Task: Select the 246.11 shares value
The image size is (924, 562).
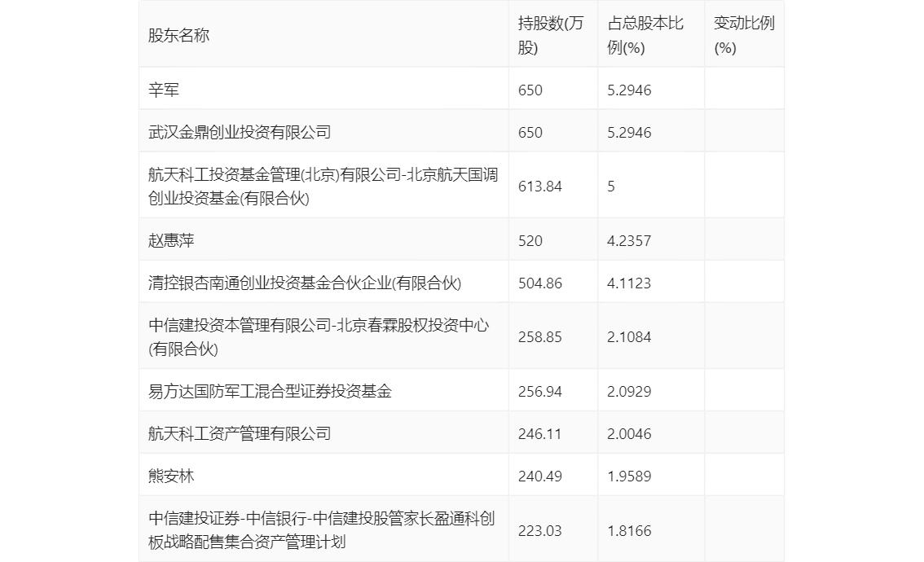Action: click(539, 434)
